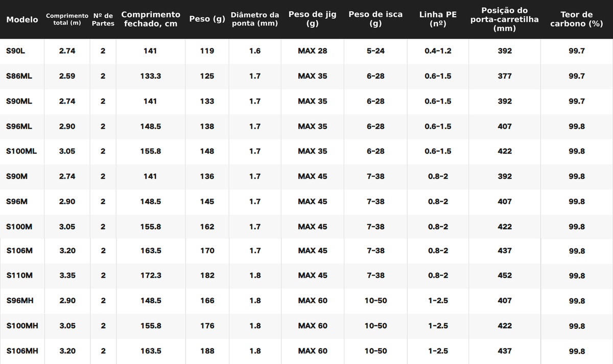Click the Teor de carbono (%) header
This screenshot has height=364, width=613.
[577, 19]
